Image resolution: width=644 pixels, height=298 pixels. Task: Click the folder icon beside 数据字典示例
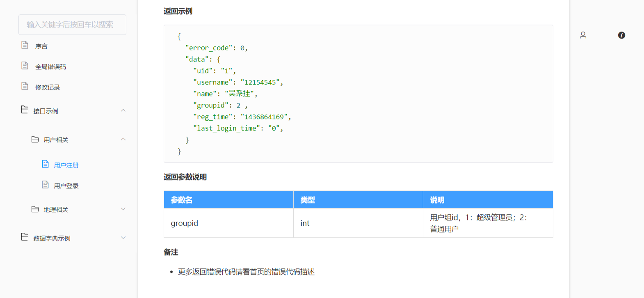(25, 237)
